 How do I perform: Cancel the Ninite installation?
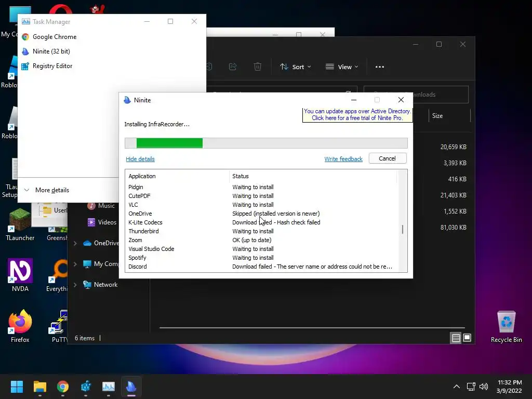(387, 158)
